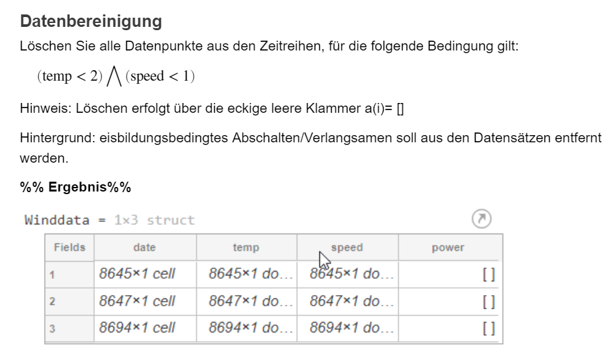616x364 pixels.
Task: Select the date column header
Action: (x=144, y=247)
